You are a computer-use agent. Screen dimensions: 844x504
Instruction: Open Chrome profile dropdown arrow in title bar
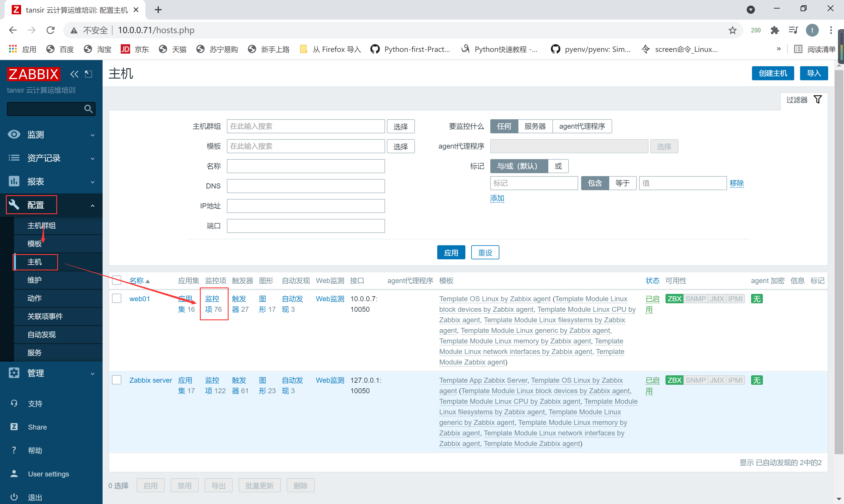(x=751, y=9)
